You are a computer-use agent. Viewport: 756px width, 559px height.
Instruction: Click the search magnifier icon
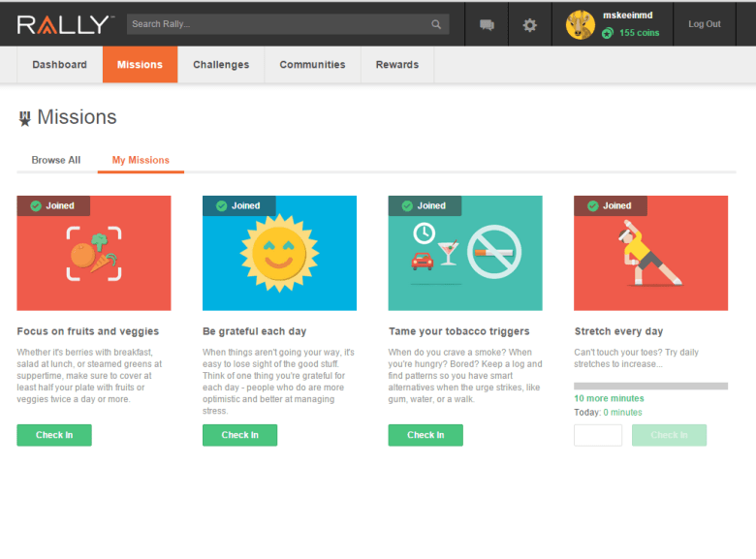tap(436, 24)
